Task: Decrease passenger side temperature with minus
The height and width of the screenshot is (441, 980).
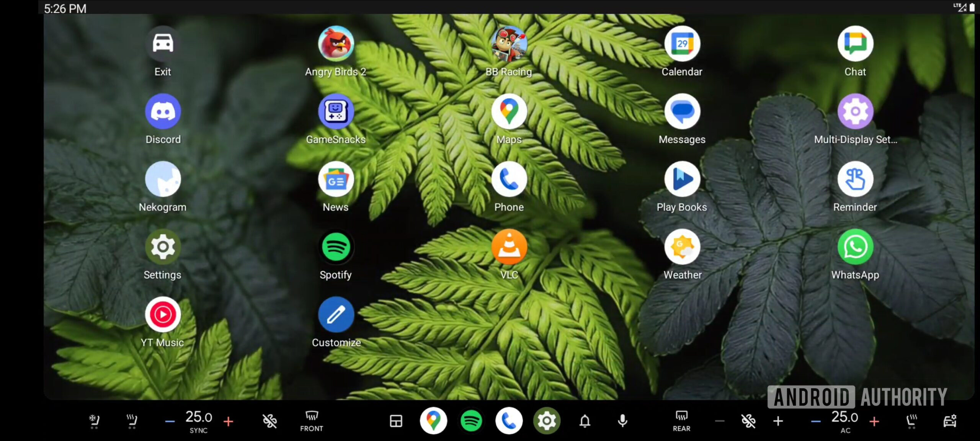Action: 816,421
